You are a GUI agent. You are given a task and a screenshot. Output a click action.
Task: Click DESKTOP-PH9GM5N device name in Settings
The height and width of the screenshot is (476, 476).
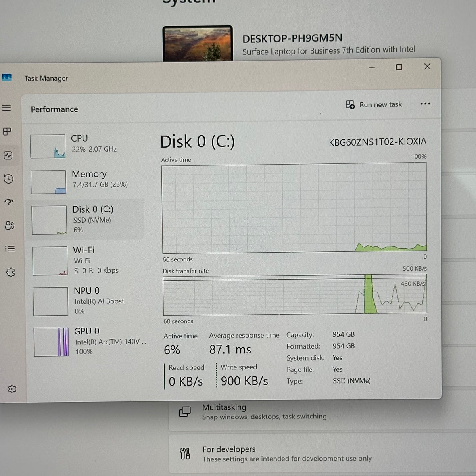coord(292,38)
